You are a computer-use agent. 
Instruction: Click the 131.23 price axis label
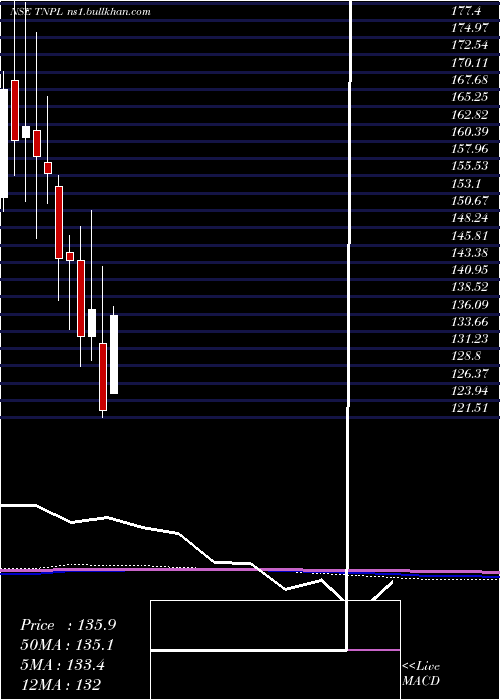click(x=470, y=339)
